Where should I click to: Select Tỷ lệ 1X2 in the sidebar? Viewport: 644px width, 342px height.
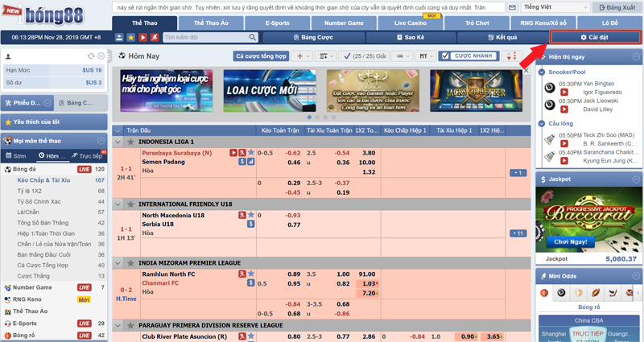(x=29, y=191)
